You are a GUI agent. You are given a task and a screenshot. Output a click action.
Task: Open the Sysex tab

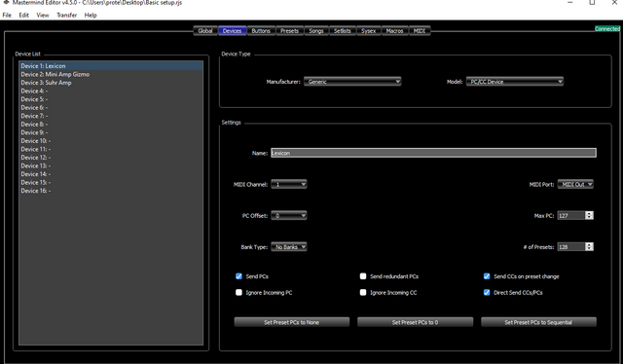(368, 30)
